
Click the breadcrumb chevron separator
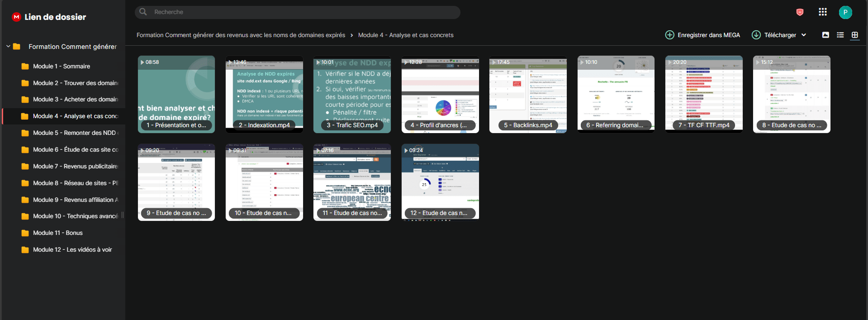[x=351, y=35]
